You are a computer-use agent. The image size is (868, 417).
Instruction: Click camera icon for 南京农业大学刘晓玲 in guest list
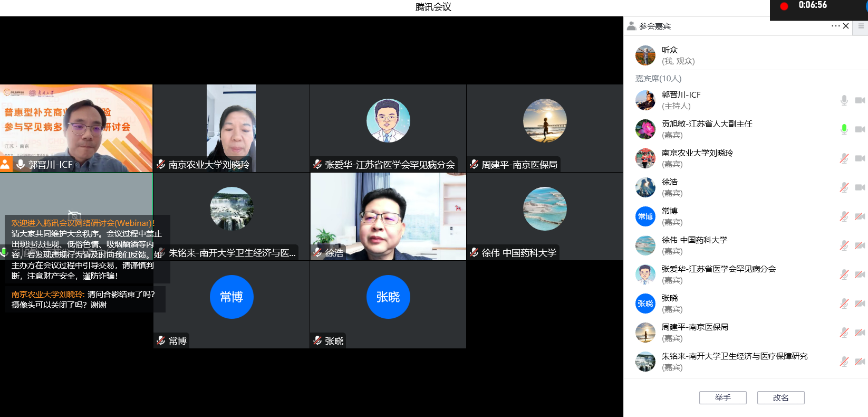[x=860, y=158]
